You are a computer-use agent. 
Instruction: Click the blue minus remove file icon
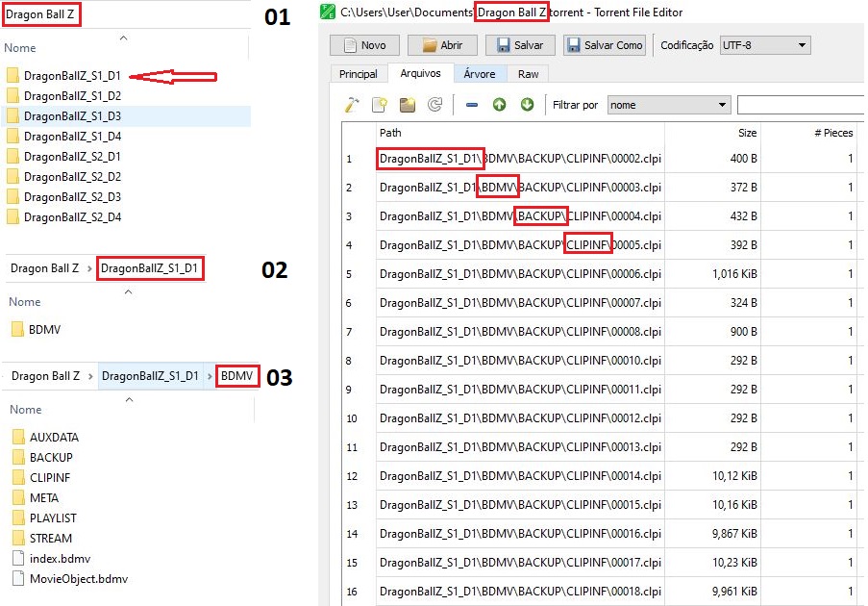(x=472, y=105)
